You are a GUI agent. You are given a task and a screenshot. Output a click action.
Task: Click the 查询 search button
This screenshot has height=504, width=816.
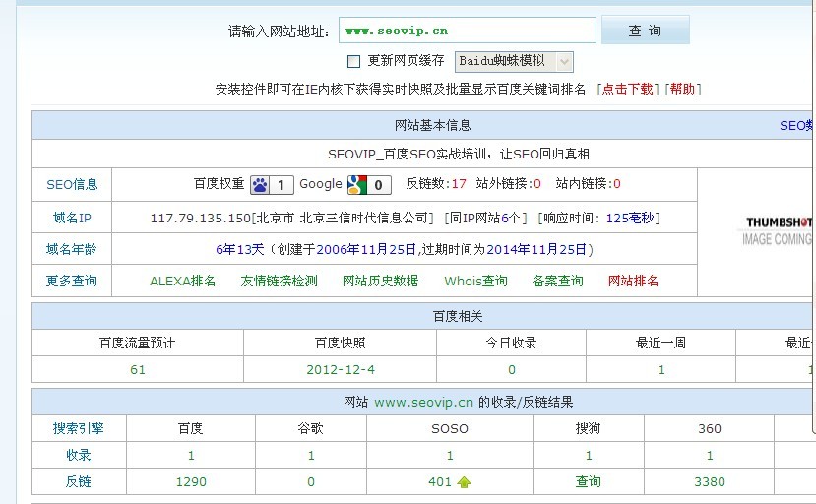pyautogui.click(x=645, y=31)
